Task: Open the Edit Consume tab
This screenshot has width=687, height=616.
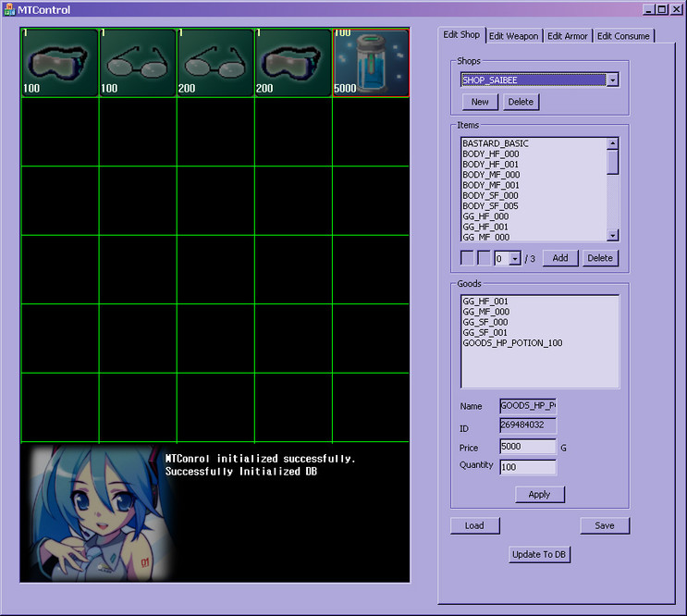Action: click(x=622, y=36)
